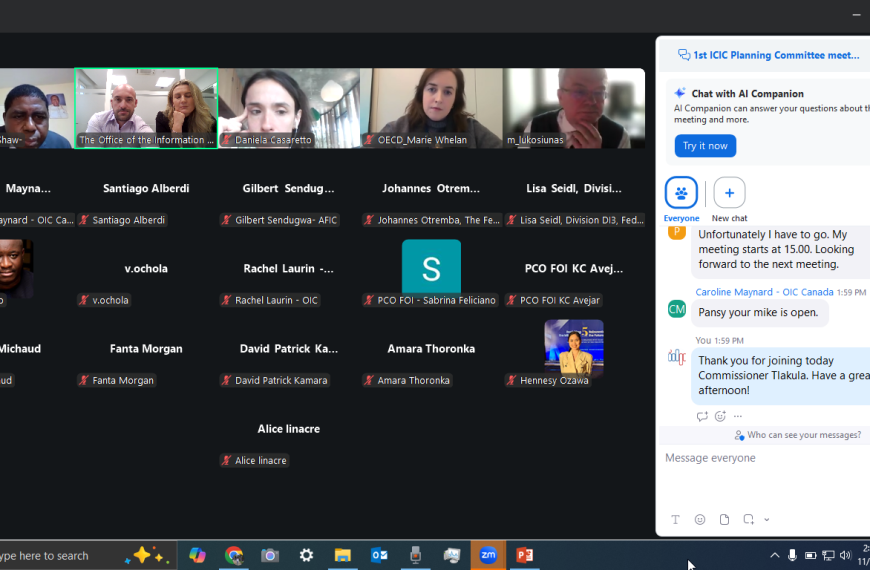Click the screenshot capture icon in chat

748,520
